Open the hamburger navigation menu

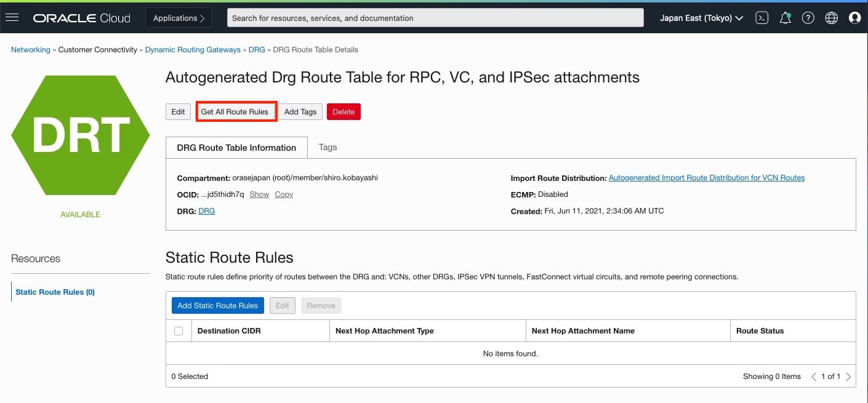[12, 18]
